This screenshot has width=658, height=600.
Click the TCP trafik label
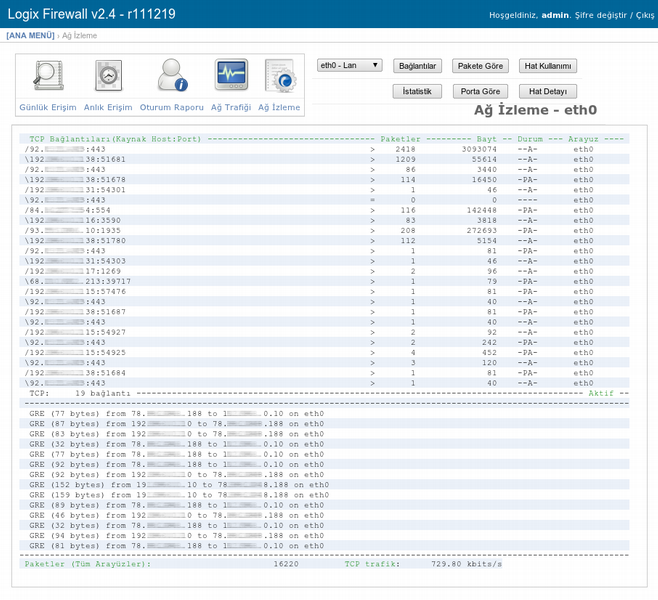372,564
